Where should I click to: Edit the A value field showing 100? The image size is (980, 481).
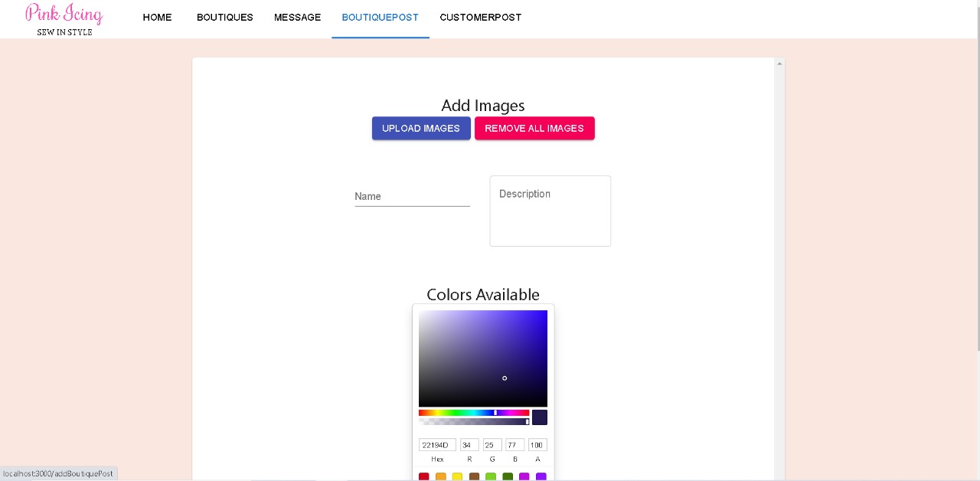[x=537, y=445]
